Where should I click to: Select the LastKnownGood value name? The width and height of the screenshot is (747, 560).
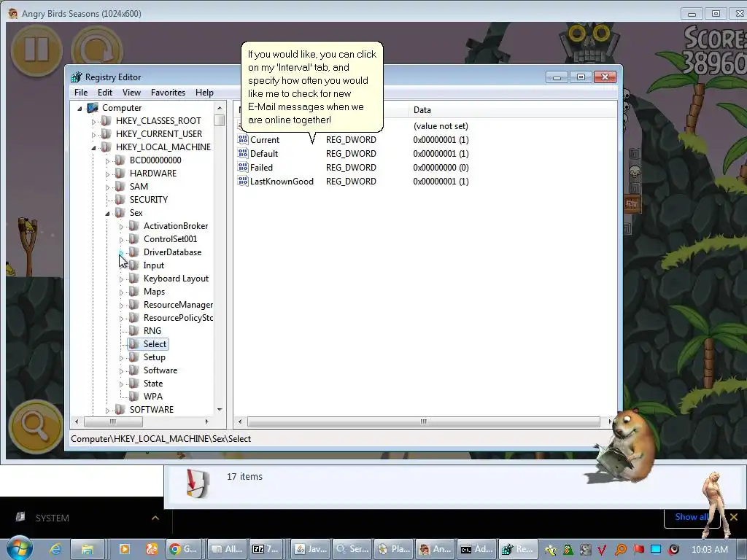tap(282, 181)
